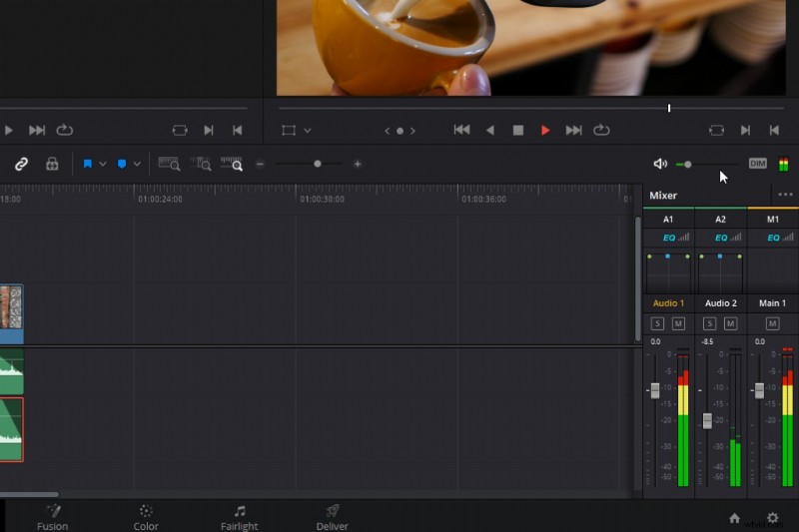Select the detail zoom icon
799x532 pixels.
point(201,164)
